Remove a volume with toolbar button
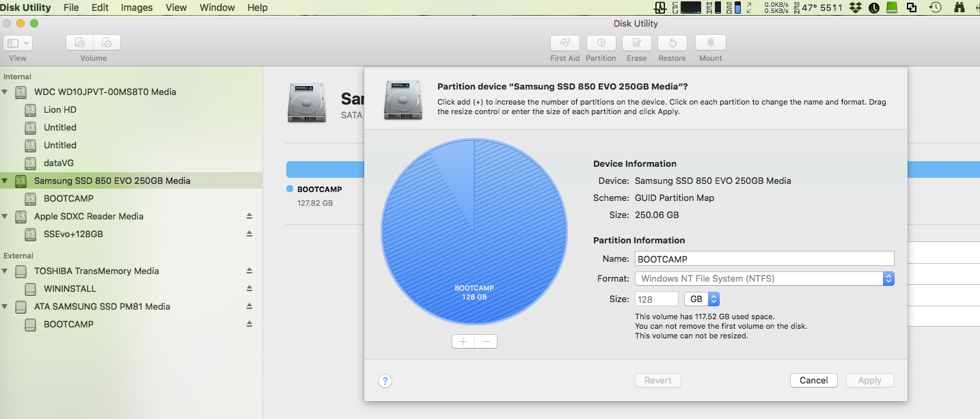 pyautogui.click(x=107, y=42)
